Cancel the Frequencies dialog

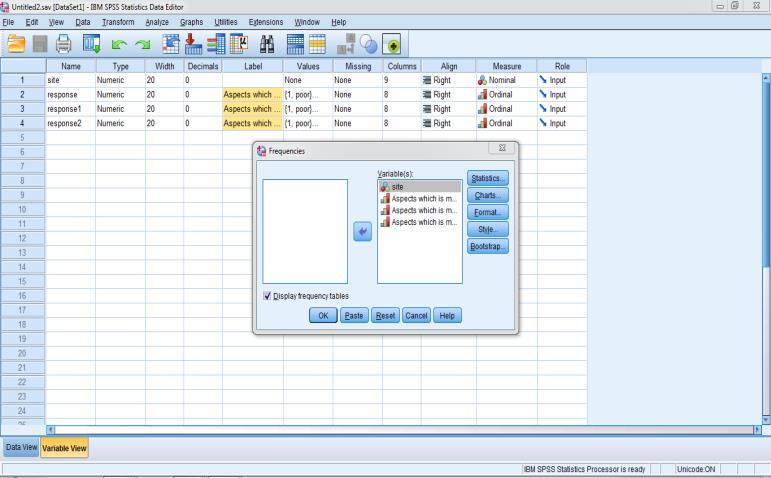416,315
